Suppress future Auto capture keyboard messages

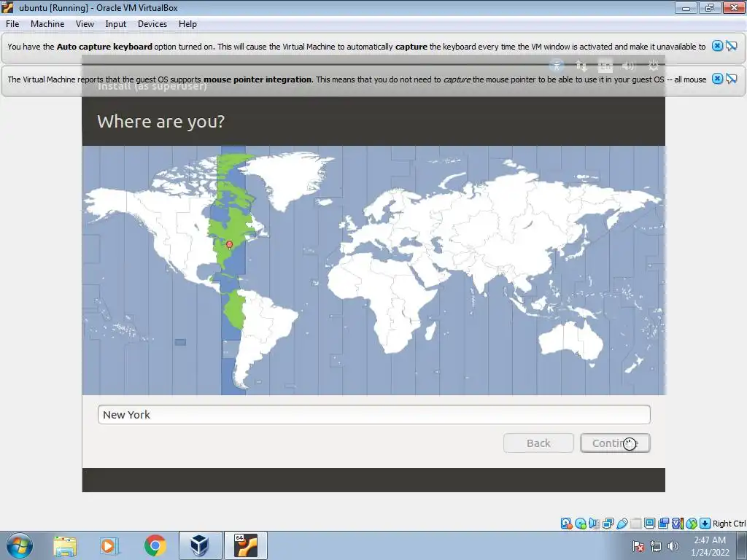point(731,46)
